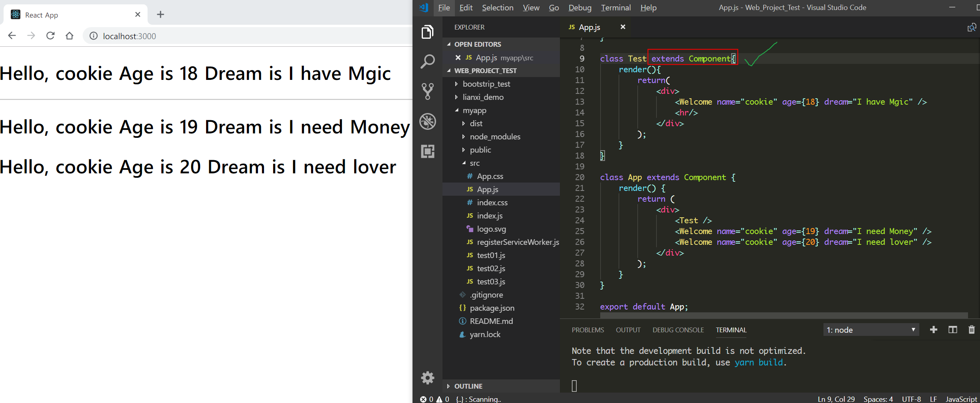Expand the bootstrip_test folder
This screenshot has height=403, width=980.
point(501,84)
